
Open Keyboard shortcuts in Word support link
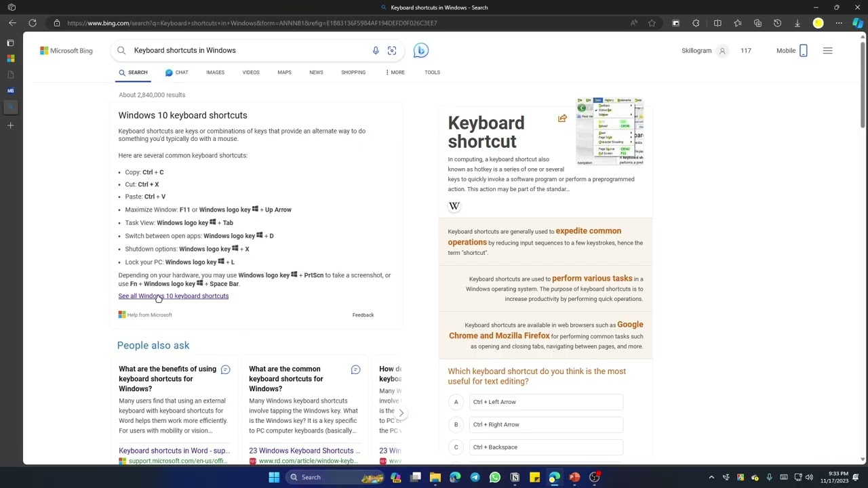click(174, 451)
